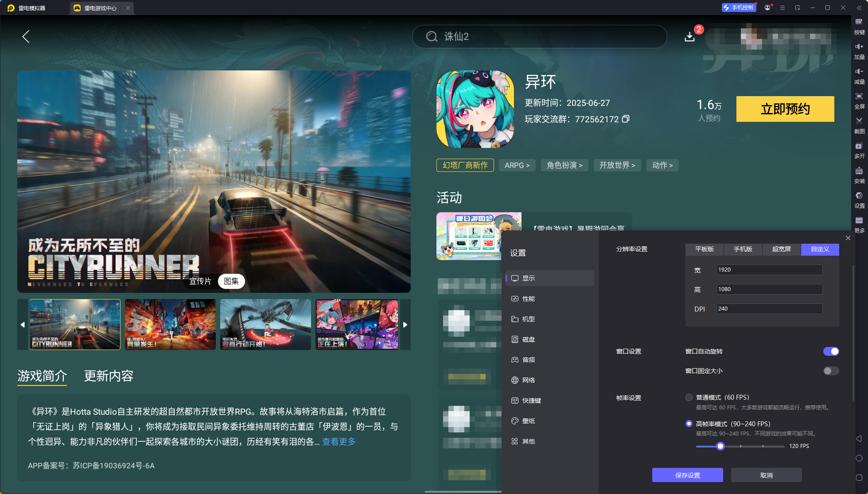Screen dimensions: 868x494
Task: Open the 动作 > tag
Action: [x=662, y=165]
